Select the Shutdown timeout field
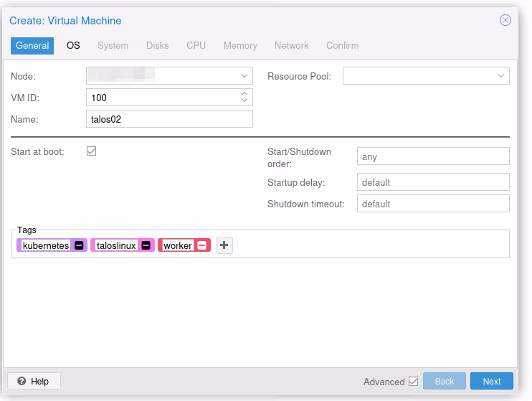532x401 pixels. click(x=432, y=204)
